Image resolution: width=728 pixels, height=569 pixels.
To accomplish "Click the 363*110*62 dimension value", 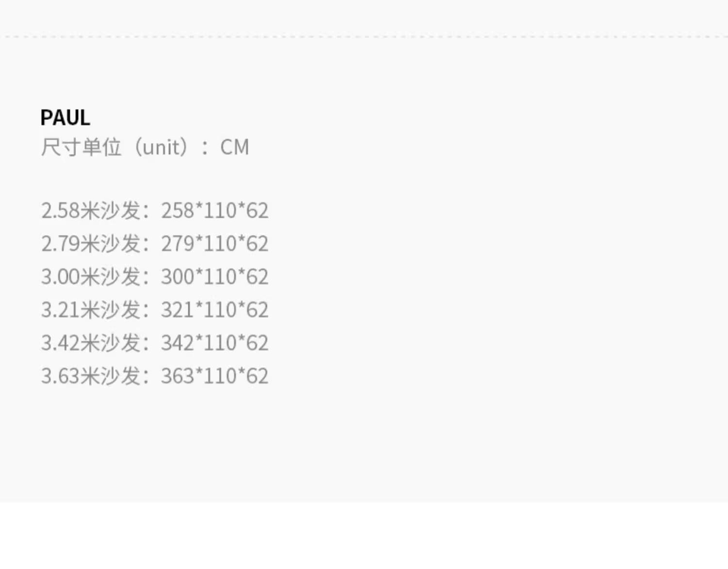I will 215,376.
